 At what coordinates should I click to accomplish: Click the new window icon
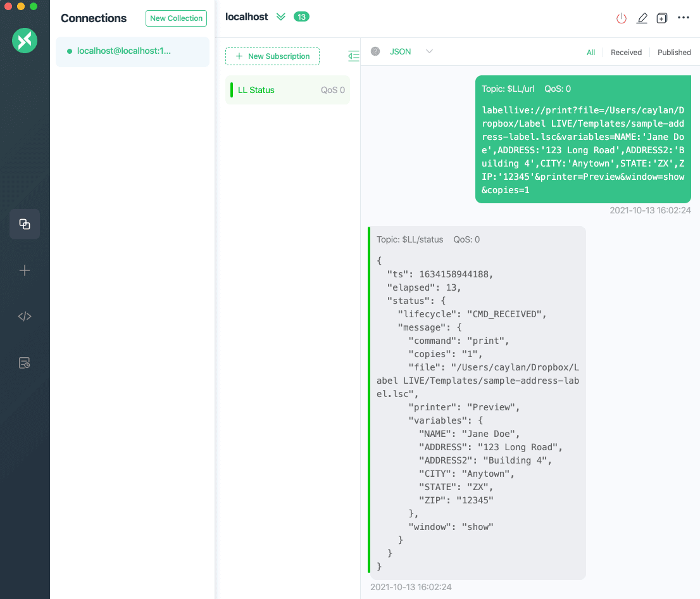(x=662, y=18)
